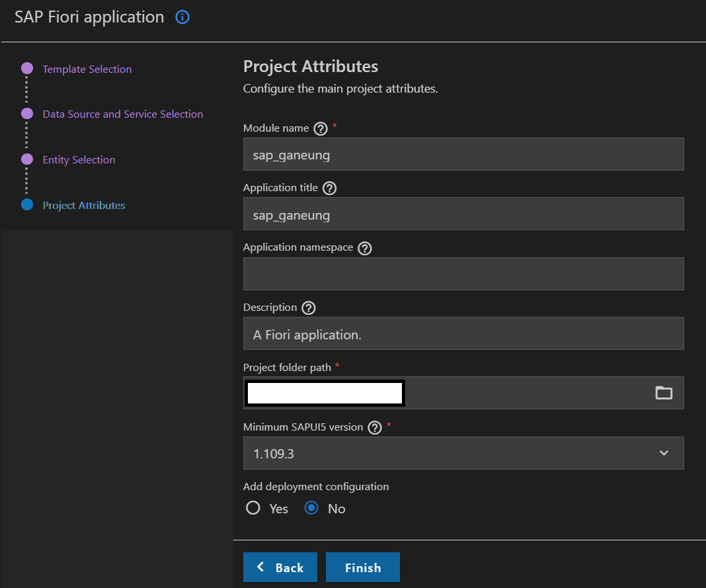Click the empty Application namespace field
Screen dimensions: 706x588
pos(463,274)
